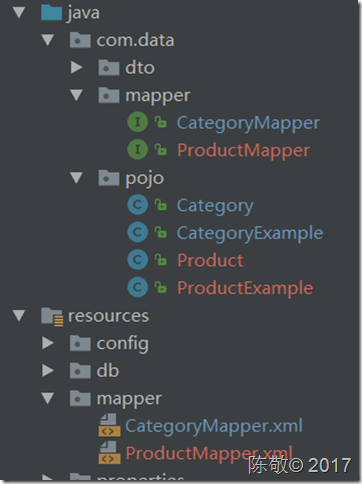
Task: Click the green lock icon beside ProductMapper
Action: coord(160,149)
